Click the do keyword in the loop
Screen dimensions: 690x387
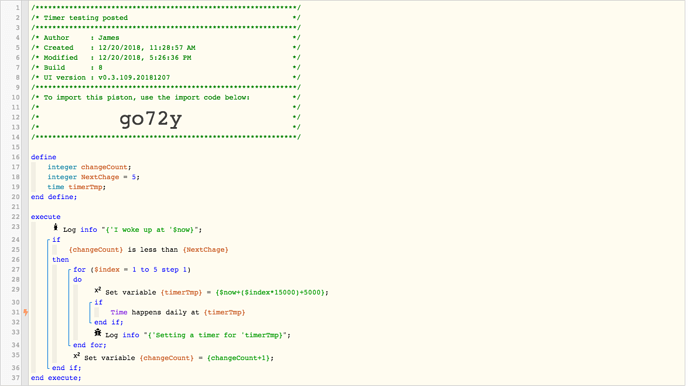(77, 280)
